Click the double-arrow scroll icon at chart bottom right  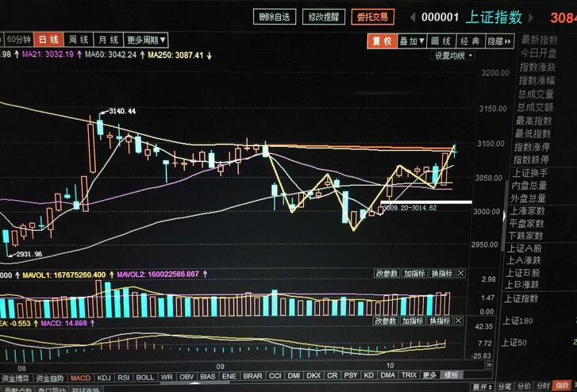click(x=489, y=365)
